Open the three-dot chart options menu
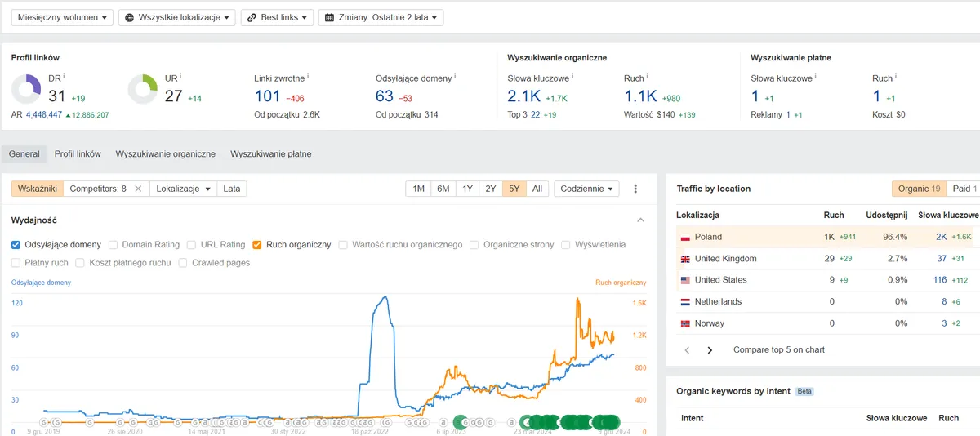This screenshot has height=436, width=980. [x=635, y=189]
